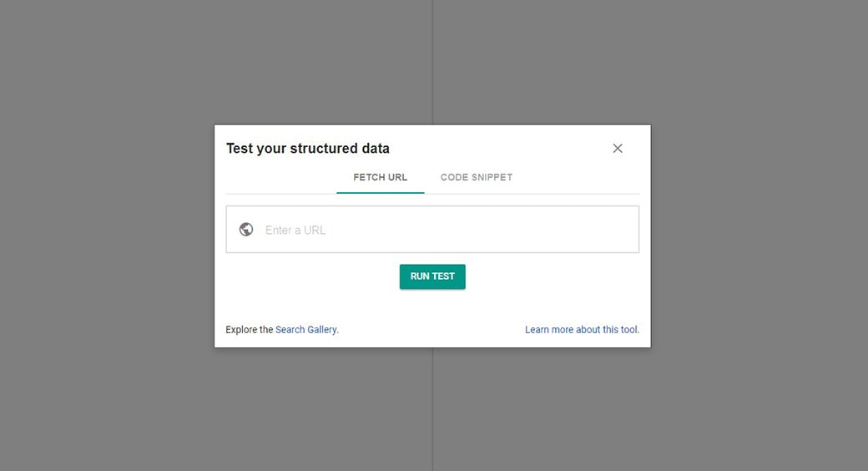
Task: Close the structured data test dialog
Action: (x=618, y=149)
